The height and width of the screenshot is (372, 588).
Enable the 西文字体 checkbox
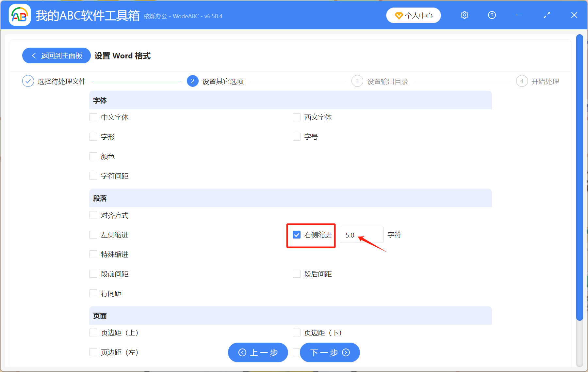point(296,117)
